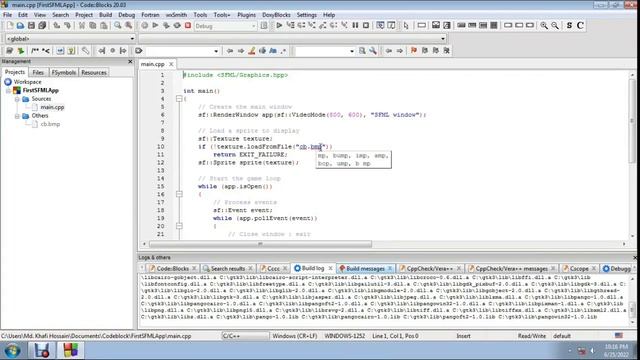The height and width of the screenshot is (360, 640).
Task: Open the Settings menu
Action: (306, 15)
